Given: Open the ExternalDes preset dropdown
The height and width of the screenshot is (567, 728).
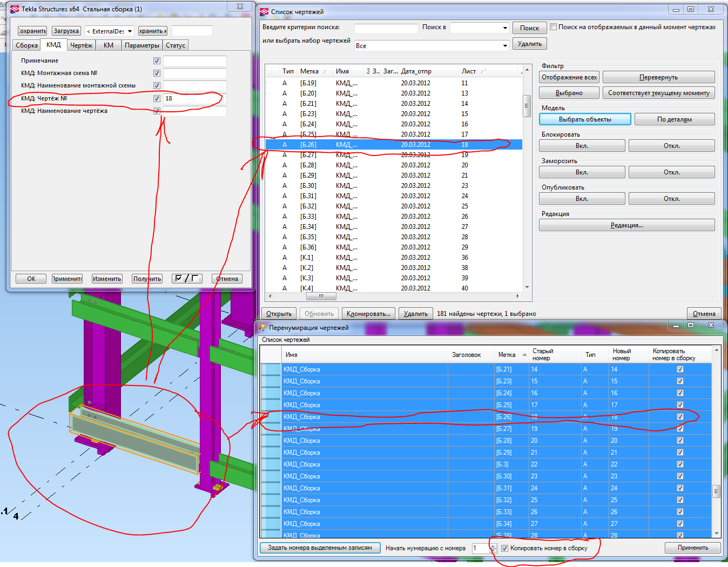Looking at the screenshot, I should (130, 31).
